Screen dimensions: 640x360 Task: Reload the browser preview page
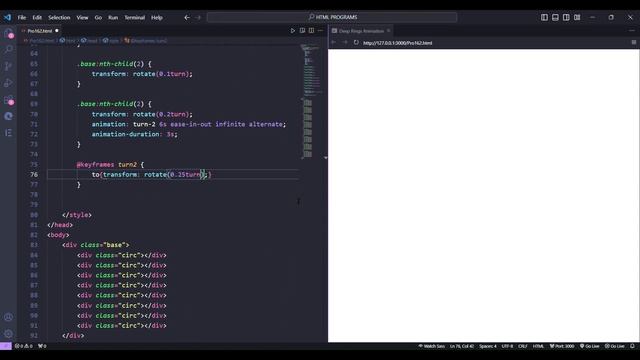click(x=356, y=42)
